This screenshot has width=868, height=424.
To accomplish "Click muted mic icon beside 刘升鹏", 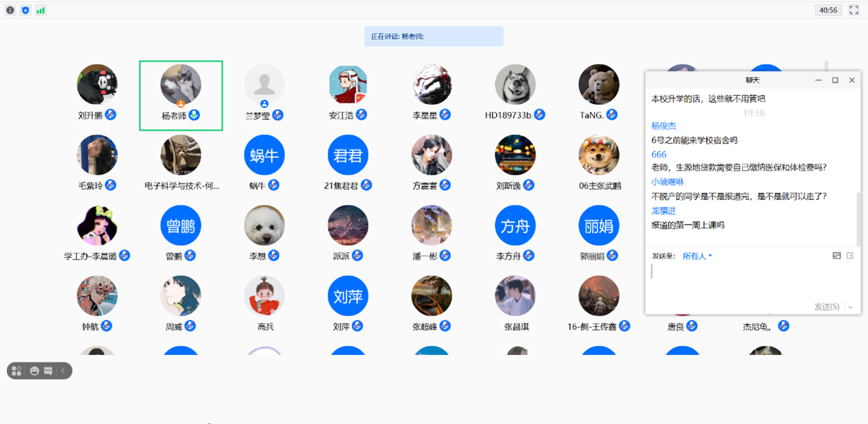I will [110, 114].
